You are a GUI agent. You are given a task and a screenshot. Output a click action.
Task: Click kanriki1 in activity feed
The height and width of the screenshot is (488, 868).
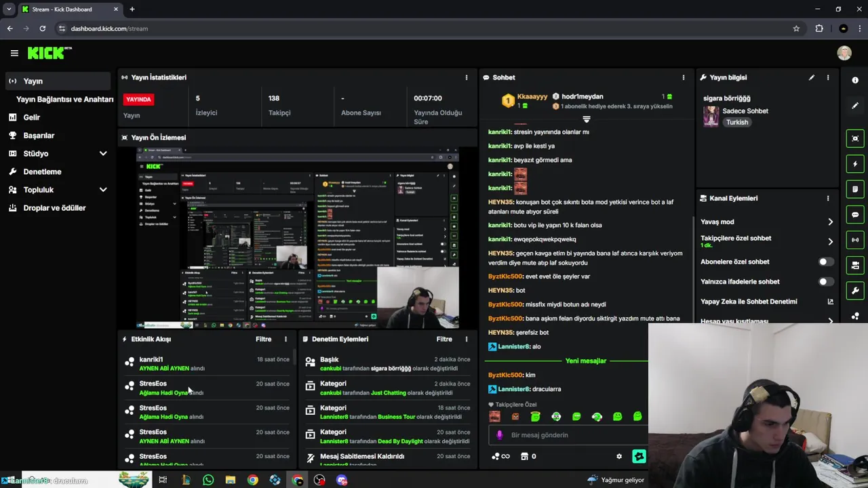pyautogui.click(x=151, y=360)
